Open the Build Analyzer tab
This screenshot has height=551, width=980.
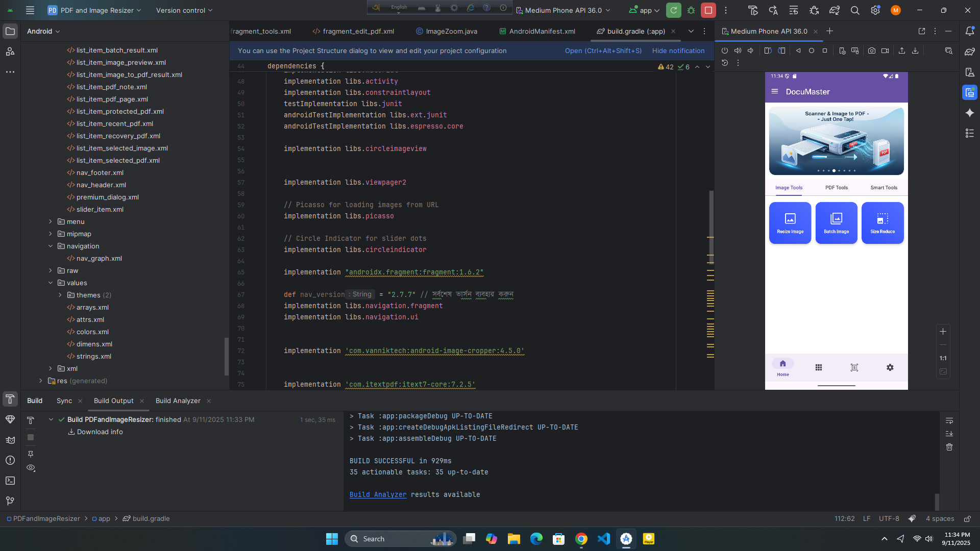click(x=178, y=401)
